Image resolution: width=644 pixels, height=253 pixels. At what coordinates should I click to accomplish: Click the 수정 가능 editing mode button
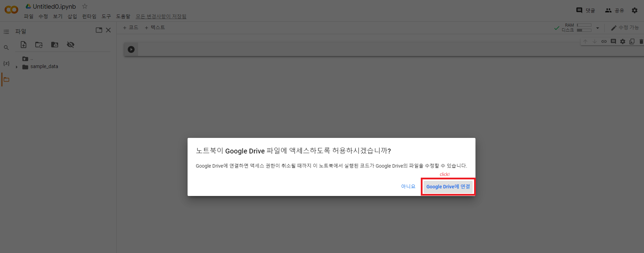pyautogui.click(x=625, y=28)
